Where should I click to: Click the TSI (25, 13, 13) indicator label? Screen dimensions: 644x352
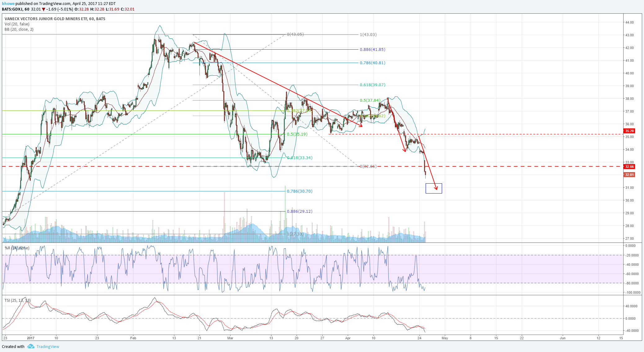click(x=17, y=301)
